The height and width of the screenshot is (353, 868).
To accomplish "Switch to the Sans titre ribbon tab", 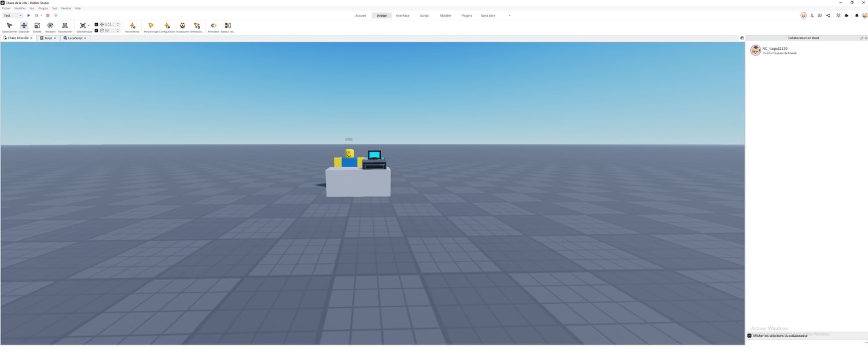I will [x=488, y=16].
